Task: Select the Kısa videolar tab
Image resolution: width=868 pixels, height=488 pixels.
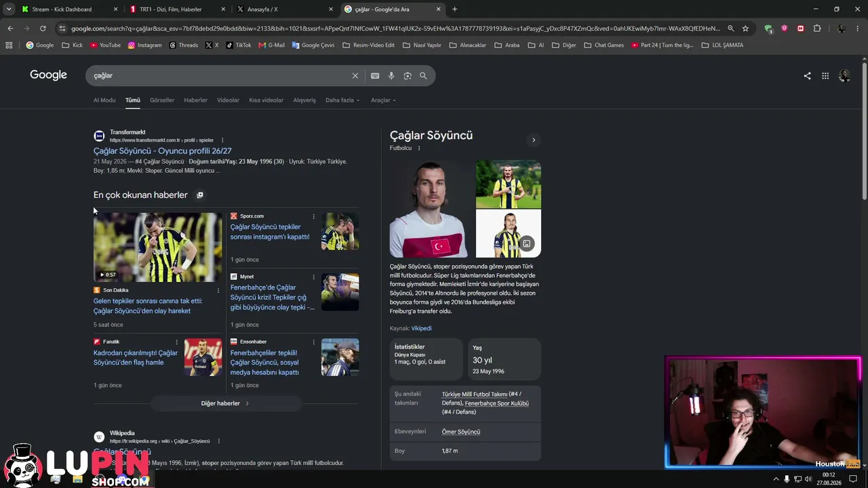Action: point(266,100)
